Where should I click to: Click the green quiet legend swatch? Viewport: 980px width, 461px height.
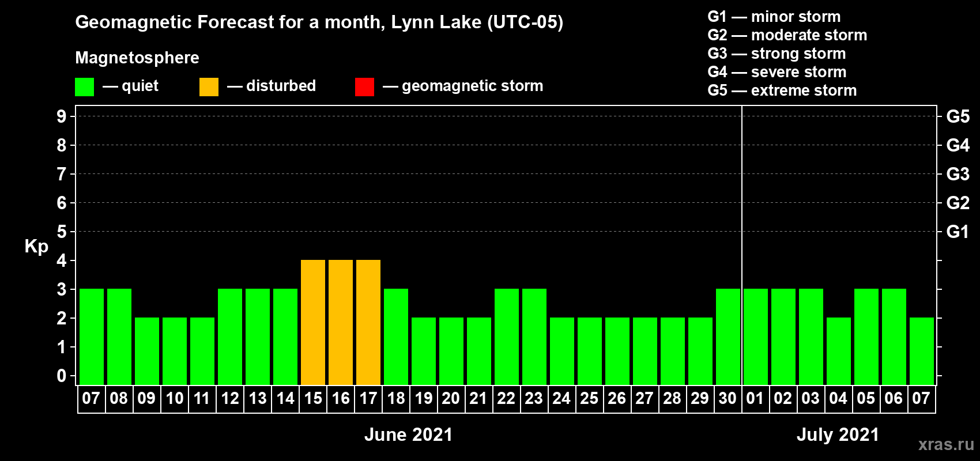click(x=84, y=87)
